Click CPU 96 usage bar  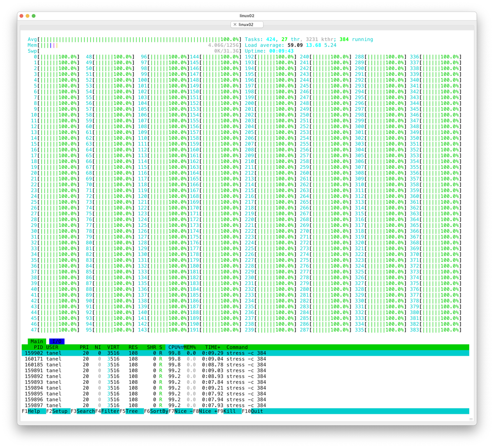click(x=165, y=57)
